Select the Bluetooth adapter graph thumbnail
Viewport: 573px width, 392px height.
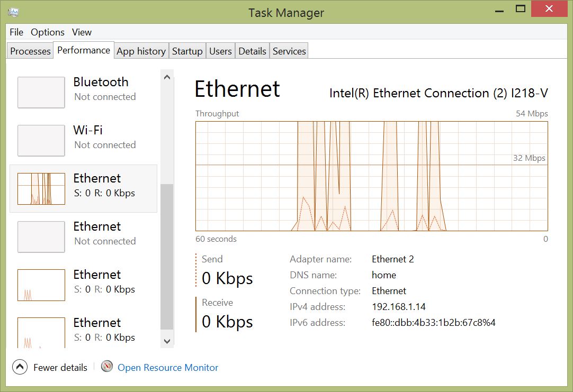(41, 93)
